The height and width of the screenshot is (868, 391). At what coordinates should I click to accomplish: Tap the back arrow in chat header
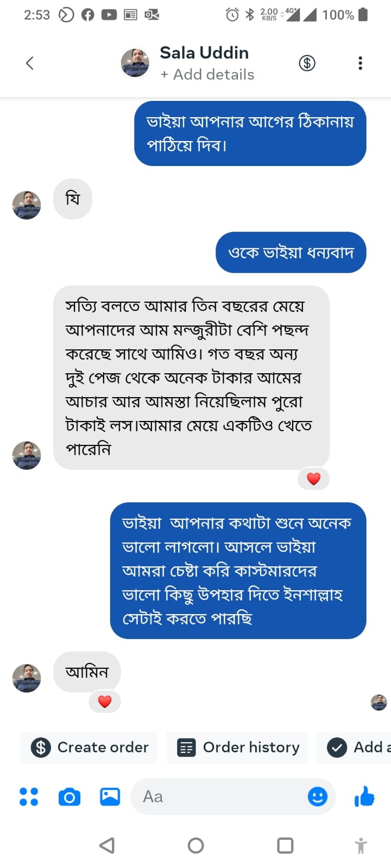[30, 63]
